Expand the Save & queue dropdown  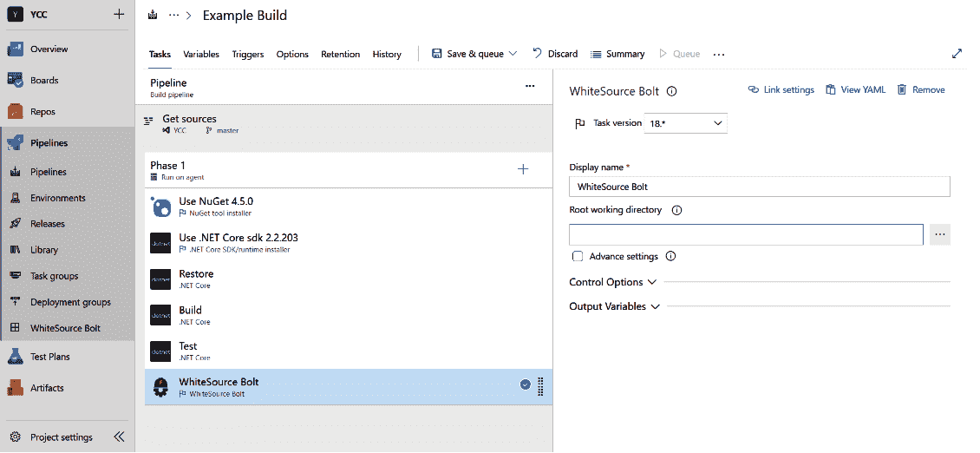(x=513, y=54)
